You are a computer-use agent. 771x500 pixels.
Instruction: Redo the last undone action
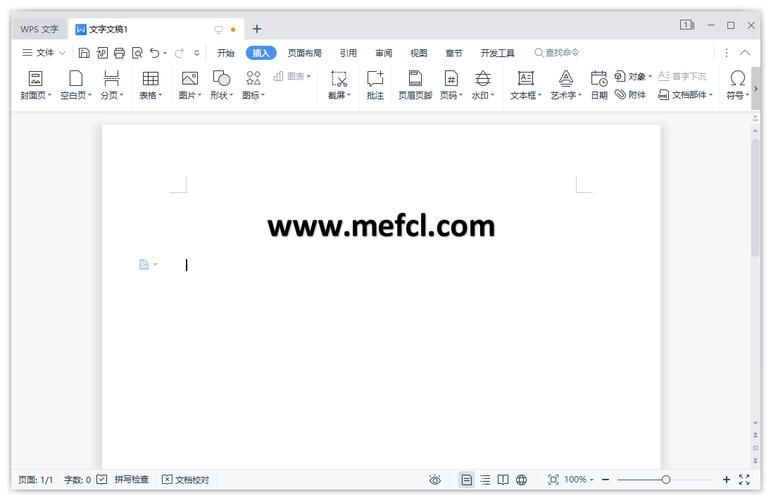point(179,53)
